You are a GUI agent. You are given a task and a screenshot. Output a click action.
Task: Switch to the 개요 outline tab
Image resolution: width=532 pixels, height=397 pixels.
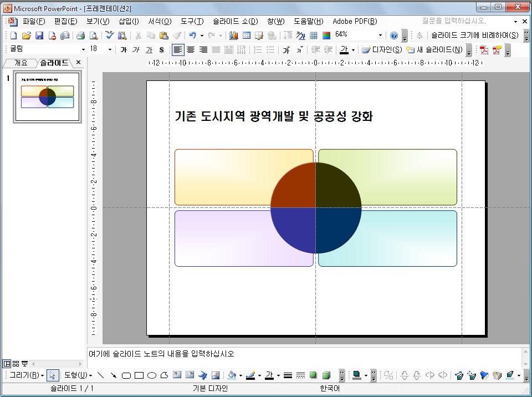[x=21, y=63]
